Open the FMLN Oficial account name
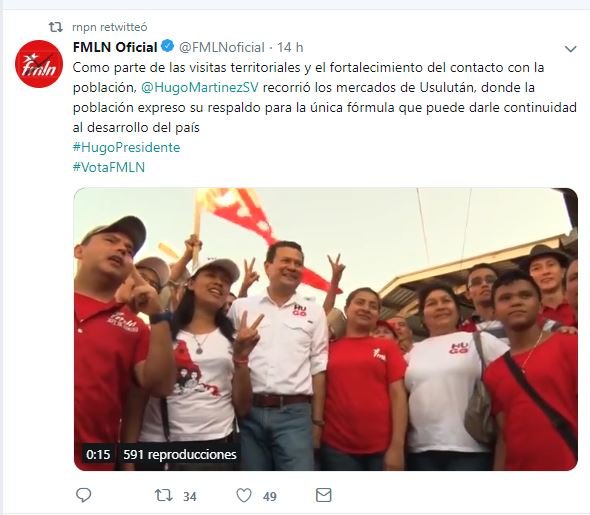The width and height of the screenshot is (590, 515). (x=115, y=47)
